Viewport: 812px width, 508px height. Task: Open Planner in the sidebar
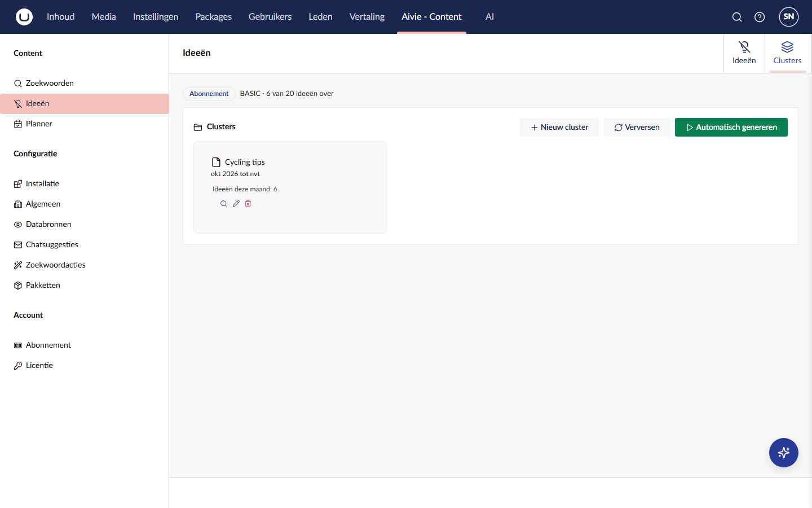point(85,124)
